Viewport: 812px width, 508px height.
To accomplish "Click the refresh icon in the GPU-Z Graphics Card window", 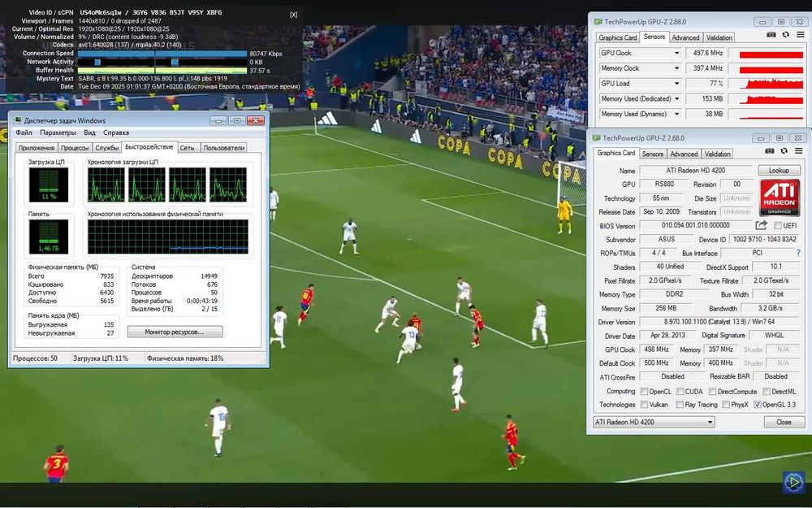I will tap(784, 151).
